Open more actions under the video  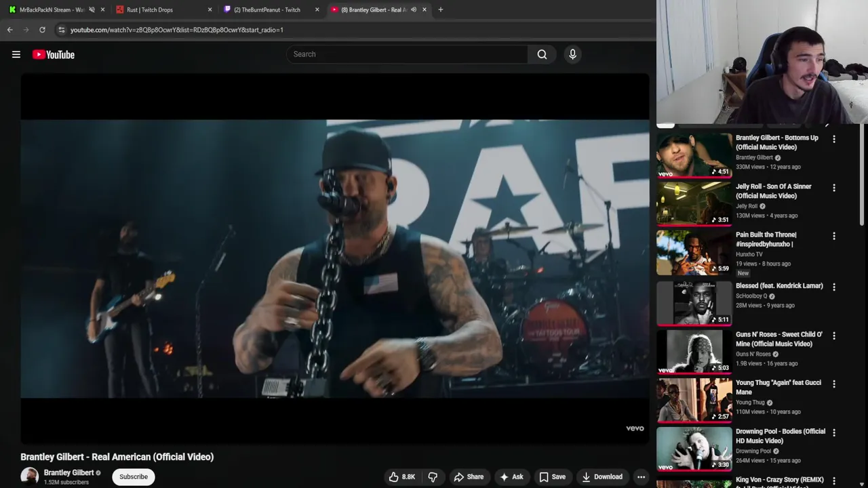[x=641, y=476]
